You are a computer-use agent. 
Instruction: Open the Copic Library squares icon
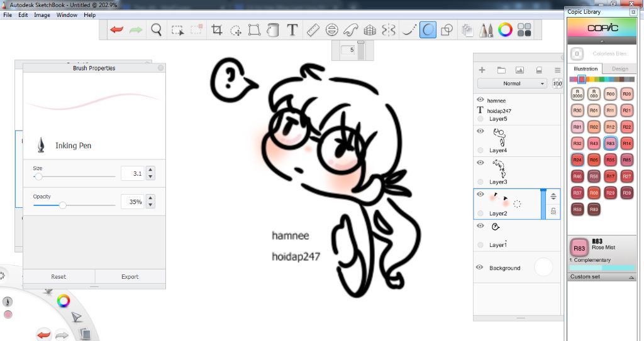524,30
